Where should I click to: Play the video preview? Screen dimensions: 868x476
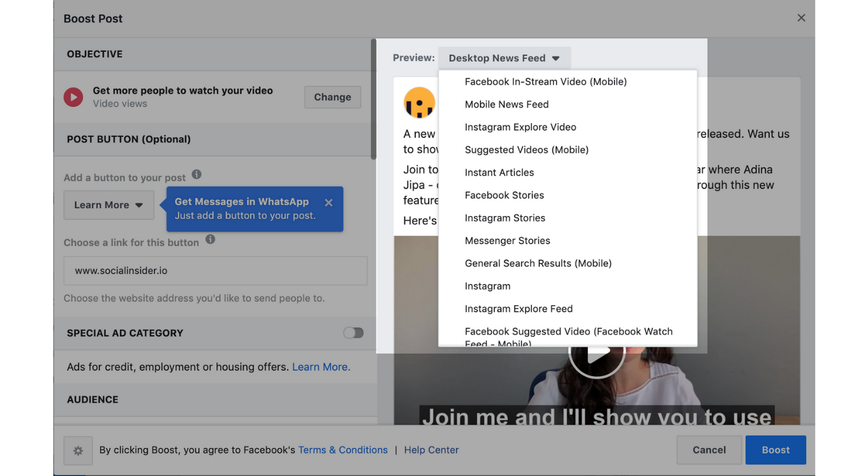(x=597, y=352)
